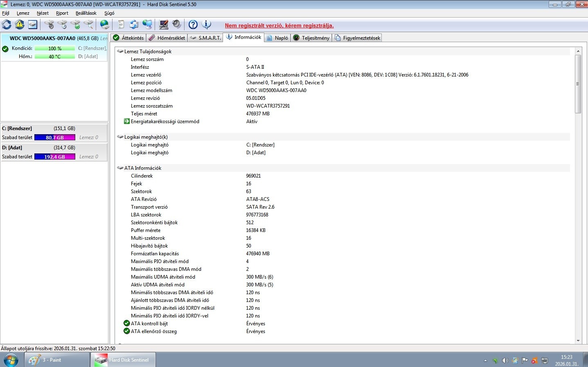This screenshot has height=367, width=588.
Task: Select the D: [Adat] partition panel
Action: tap(54, 152)
